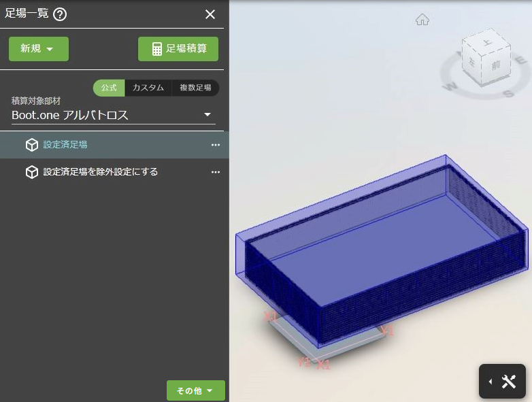Select the 公式 toggle option
Viewport: 532px width, 402px height.
pos(109,88)
